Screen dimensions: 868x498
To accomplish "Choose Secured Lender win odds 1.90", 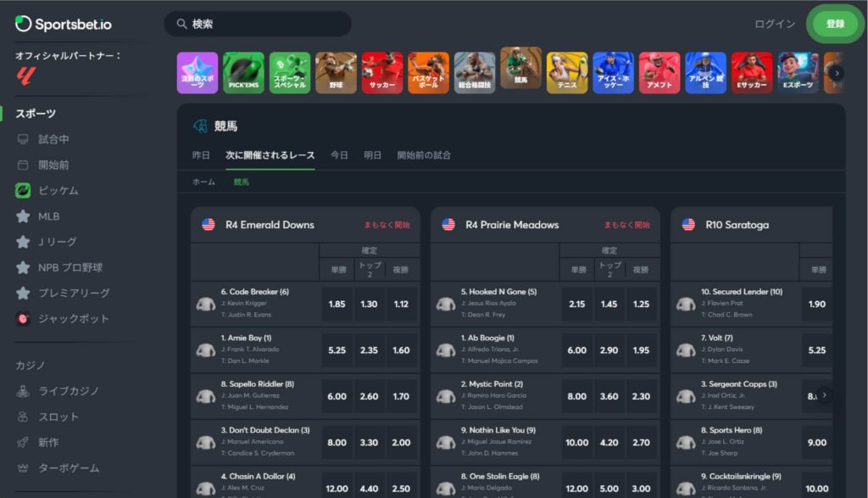I will pos(816,304).
